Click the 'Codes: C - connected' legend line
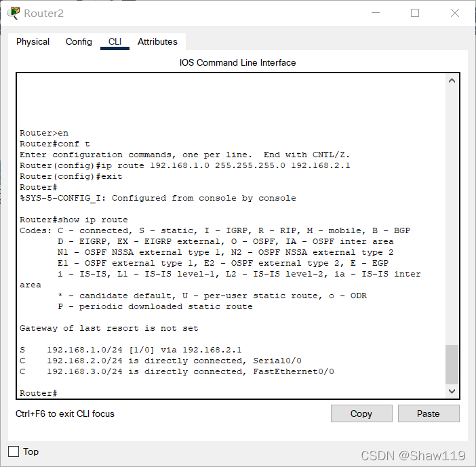The image size is (476, 467). click(215, 230)
